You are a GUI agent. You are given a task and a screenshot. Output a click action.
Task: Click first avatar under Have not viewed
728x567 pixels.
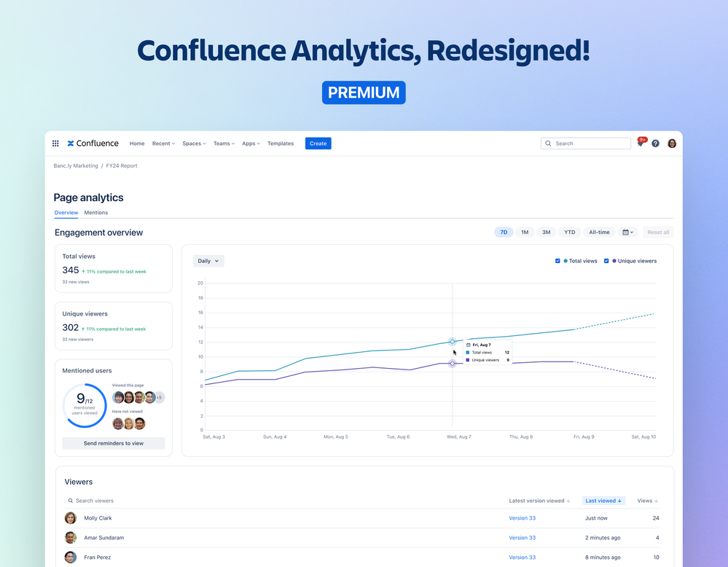point(118,423)
